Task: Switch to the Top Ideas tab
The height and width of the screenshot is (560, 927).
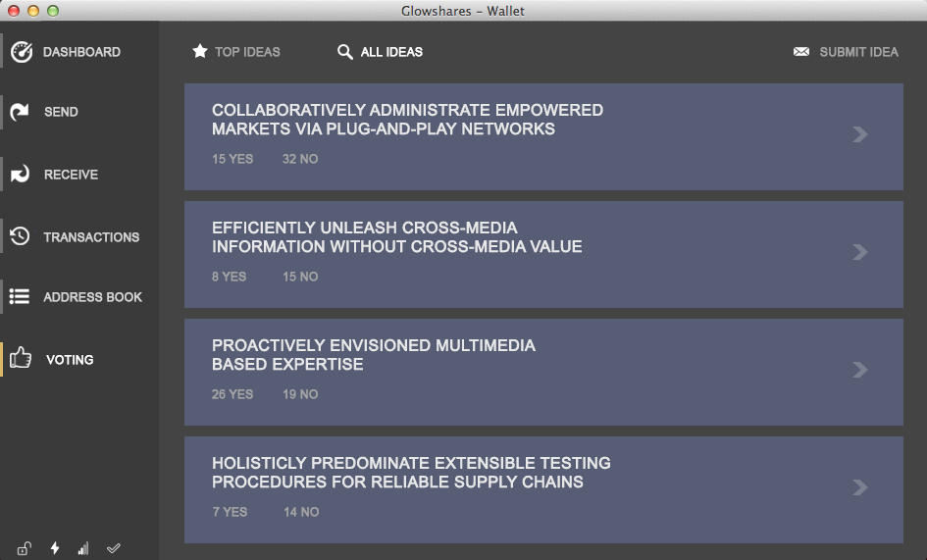Action: 235,51
